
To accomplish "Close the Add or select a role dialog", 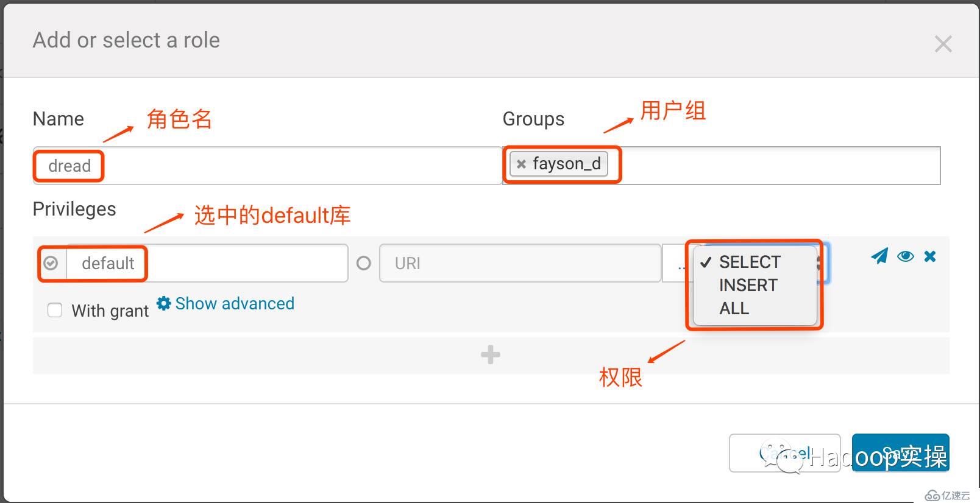I will tap(943, 44).
